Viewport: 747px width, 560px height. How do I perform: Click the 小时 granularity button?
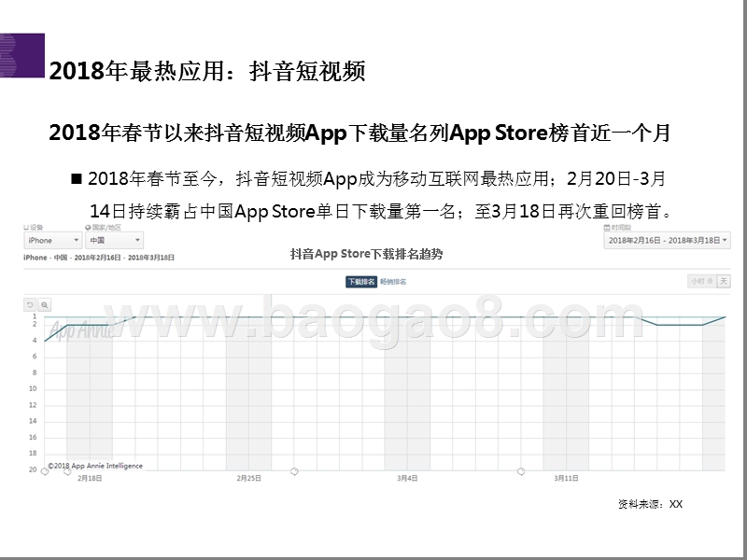coord(701,282)
